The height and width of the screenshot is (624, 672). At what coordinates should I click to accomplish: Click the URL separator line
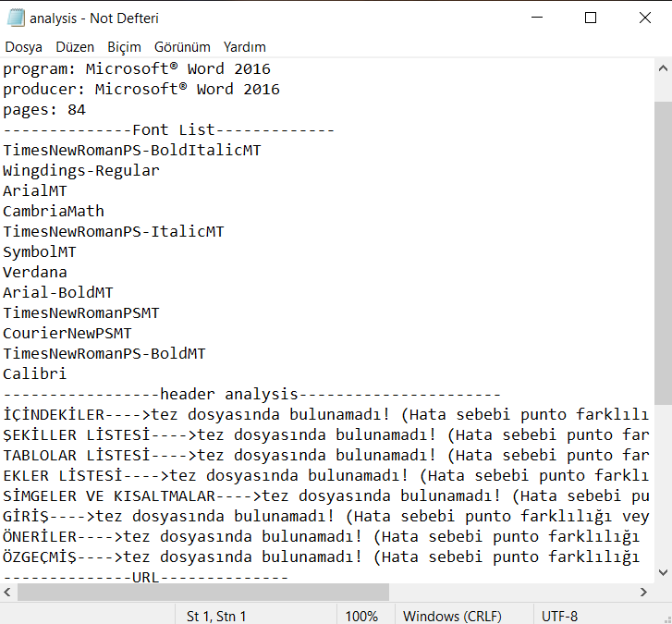[x=146, y=577]
